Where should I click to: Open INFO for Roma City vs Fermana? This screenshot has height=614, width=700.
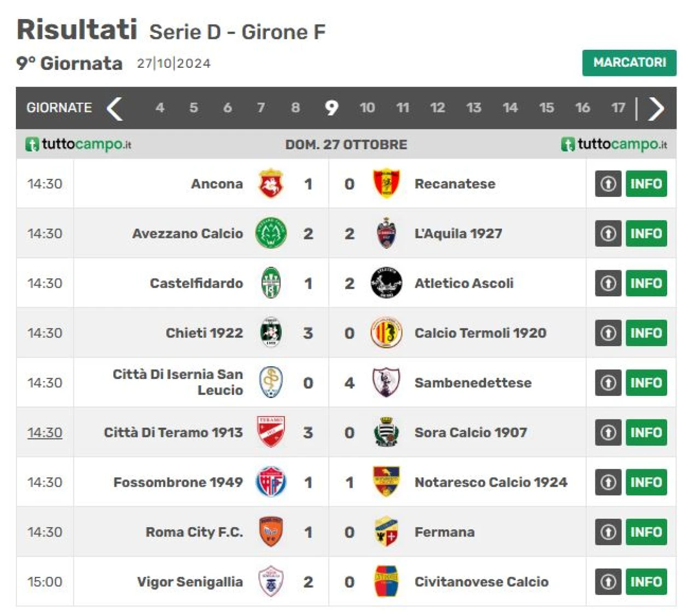[646, 532]
